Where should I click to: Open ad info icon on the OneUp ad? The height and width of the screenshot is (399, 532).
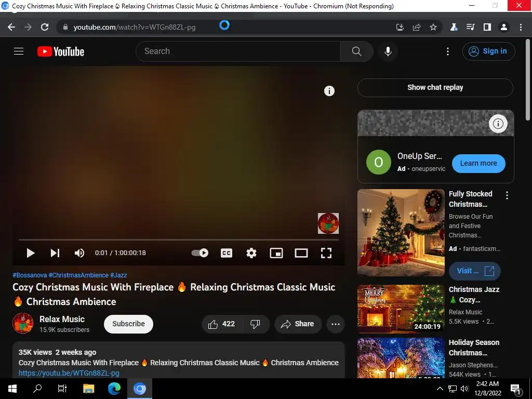pyautogui.click(x=498, y=124)
